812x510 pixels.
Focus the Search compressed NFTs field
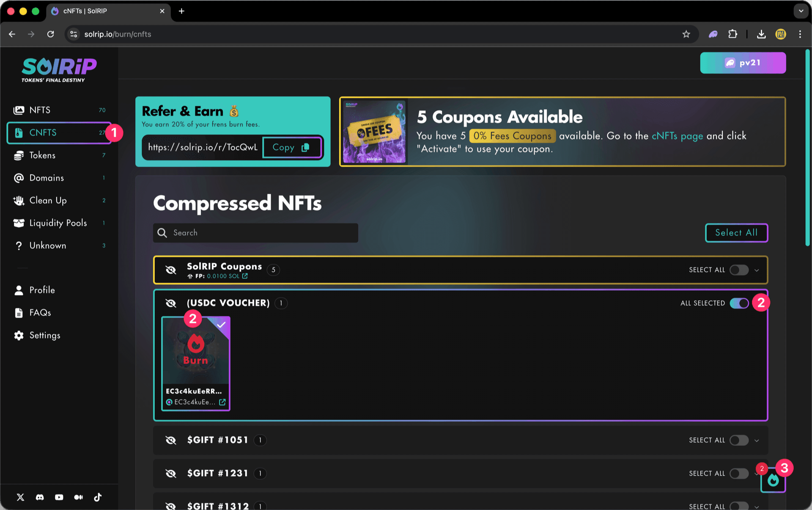(255, 233)
